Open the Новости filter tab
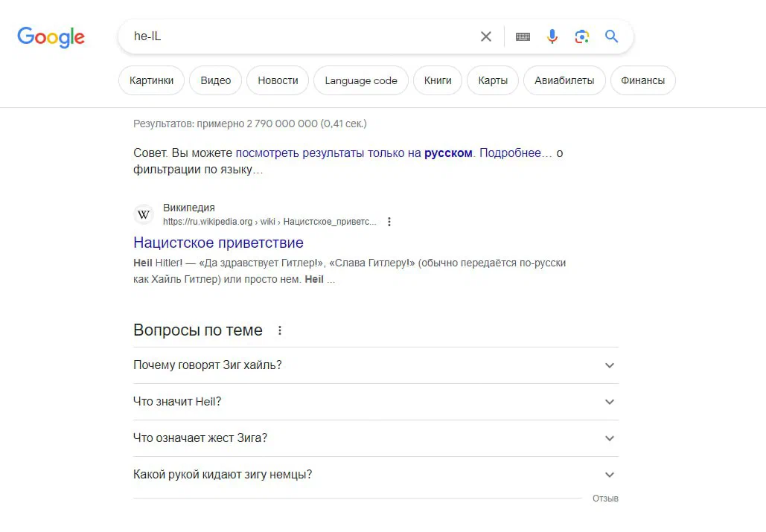 pyautogui.click(x=278, y=80)
